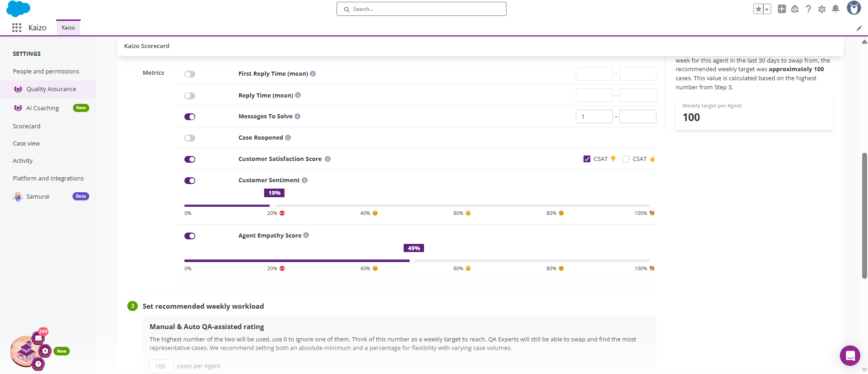Disable the Customer Satisfaction Score toggle
The height and width of the screenshot is (374, 868).
pos(190,159)
